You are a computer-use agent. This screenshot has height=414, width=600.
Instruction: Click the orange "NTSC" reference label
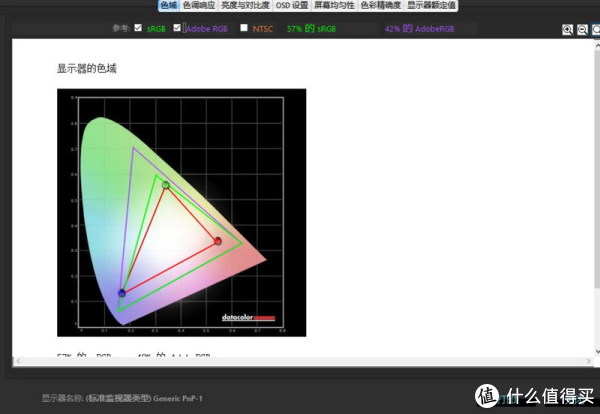262,29
